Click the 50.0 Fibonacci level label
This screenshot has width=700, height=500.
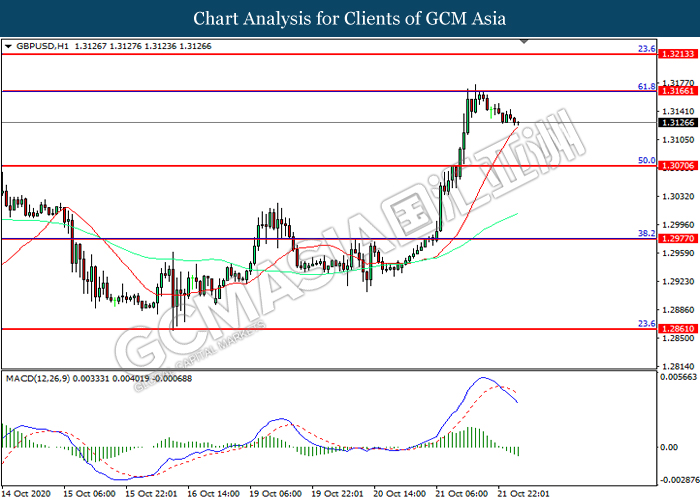point(646,160)
